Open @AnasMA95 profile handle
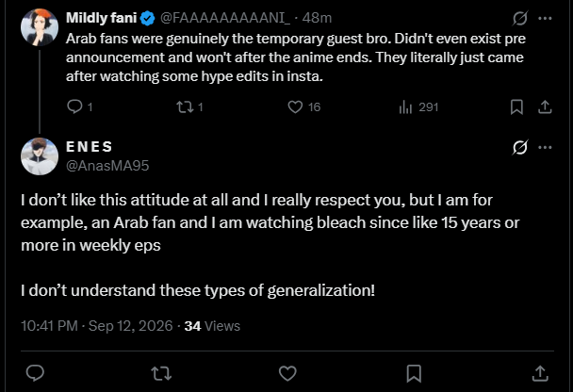Viewport: 573px width, 392px height. click(107, 166)
